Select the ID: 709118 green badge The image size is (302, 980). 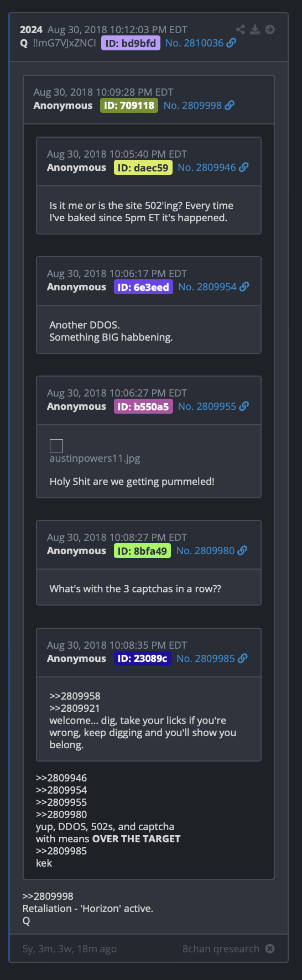[129, 106]
